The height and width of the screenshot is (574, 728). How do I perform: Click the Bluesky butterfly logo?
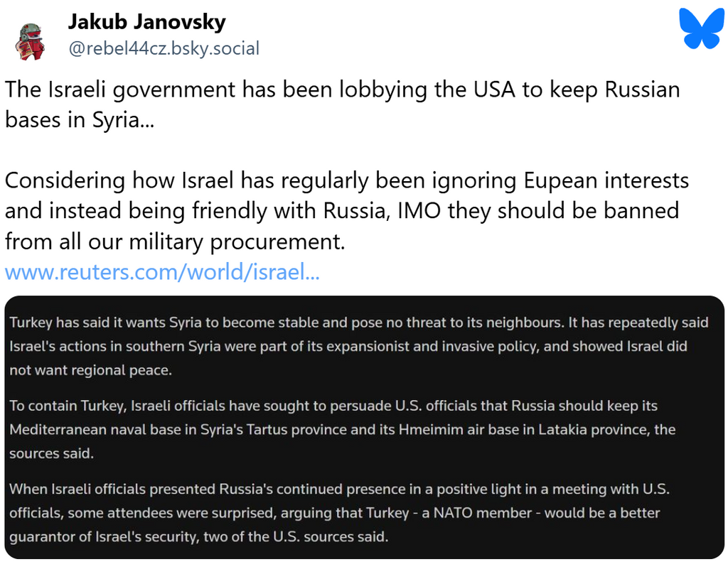click(702, 28)
